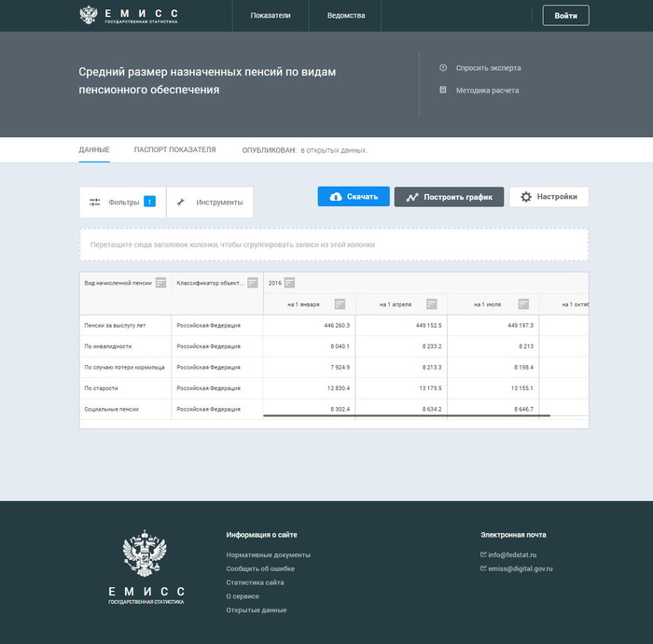Open filter for на 1 апреля column
The image size is (653, 644).
431,304
